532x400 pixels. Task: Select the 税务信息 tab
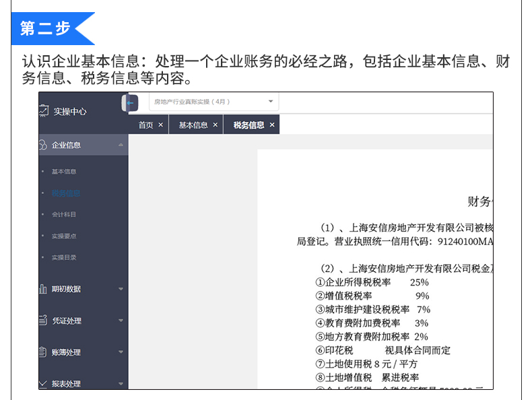point(248,125)
